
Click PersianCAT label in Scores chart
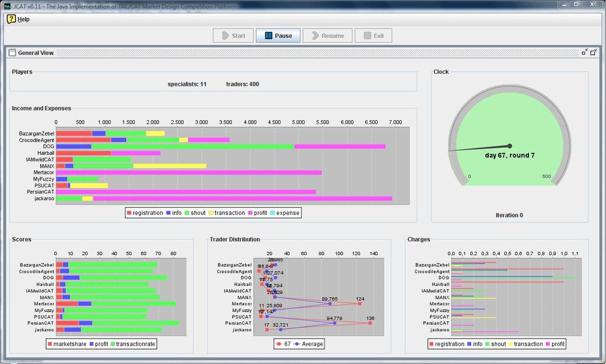41,323
